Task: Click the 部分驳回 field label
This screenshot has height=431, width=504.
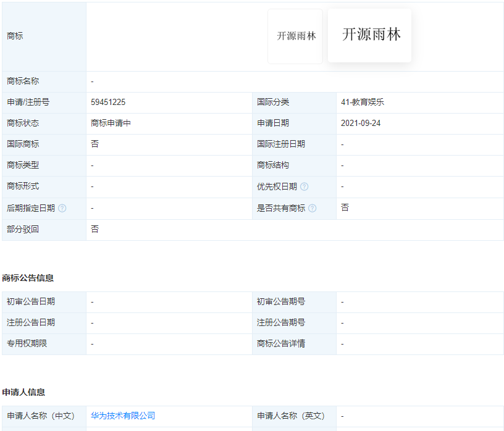Action: (x=23, y=229)
